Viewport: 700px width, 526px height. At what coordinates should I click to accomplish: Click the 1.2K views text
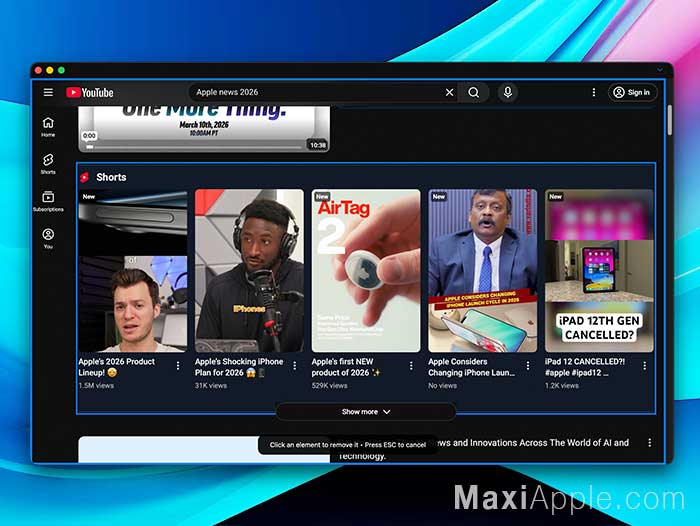(x=562, y=385)
